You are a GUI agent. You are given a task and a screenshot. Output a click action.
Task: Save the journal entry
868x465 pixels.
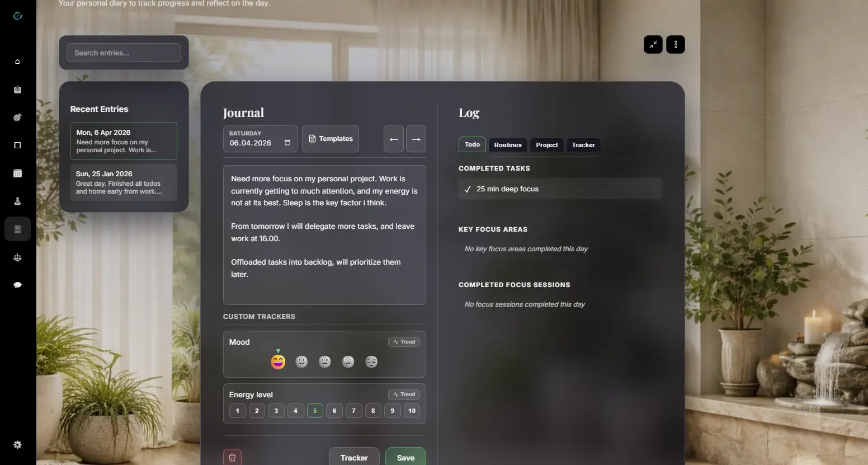coord(405,457)
